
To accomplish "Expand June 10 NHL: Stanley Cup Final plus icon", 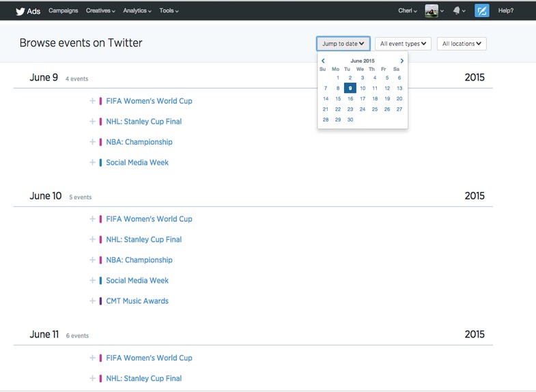I will point(92,239).
